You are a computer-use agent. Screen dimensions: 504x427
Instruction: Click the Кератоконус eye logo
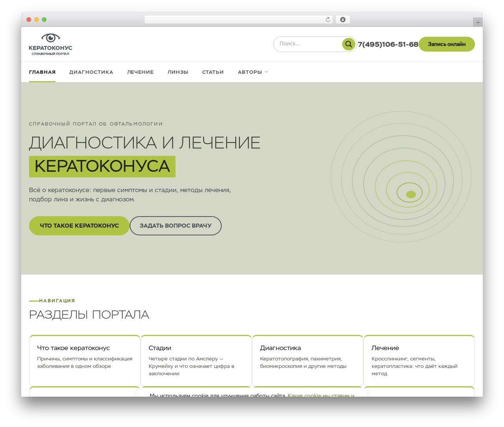50,44
